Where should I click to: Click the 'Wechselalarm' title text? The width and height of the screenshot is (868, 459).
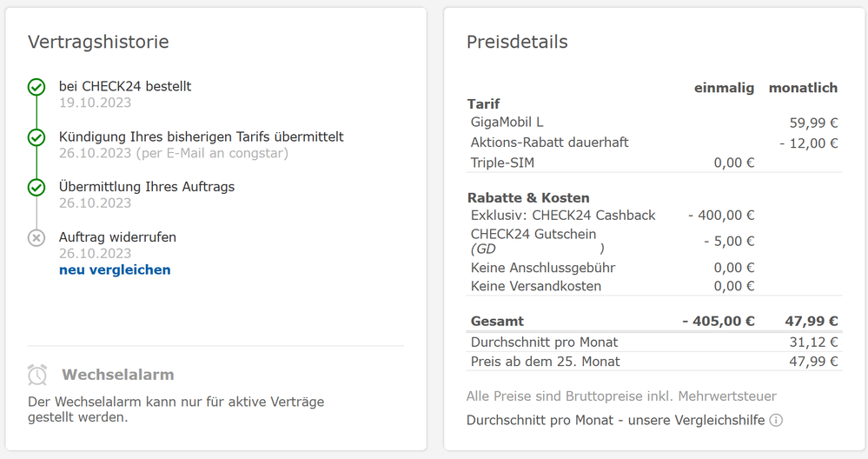click(118, 375)
